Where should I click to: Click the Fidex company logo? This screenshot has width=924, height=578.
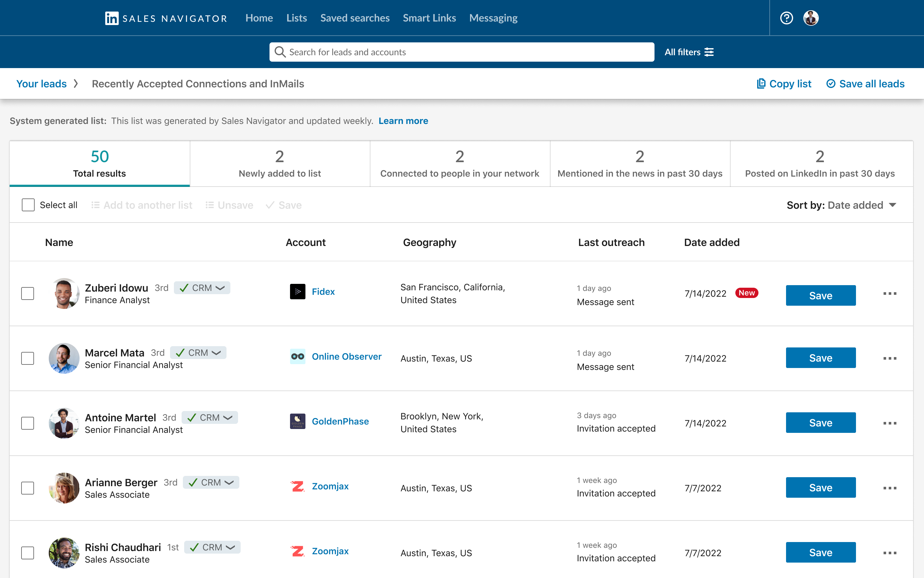[297, 291]
